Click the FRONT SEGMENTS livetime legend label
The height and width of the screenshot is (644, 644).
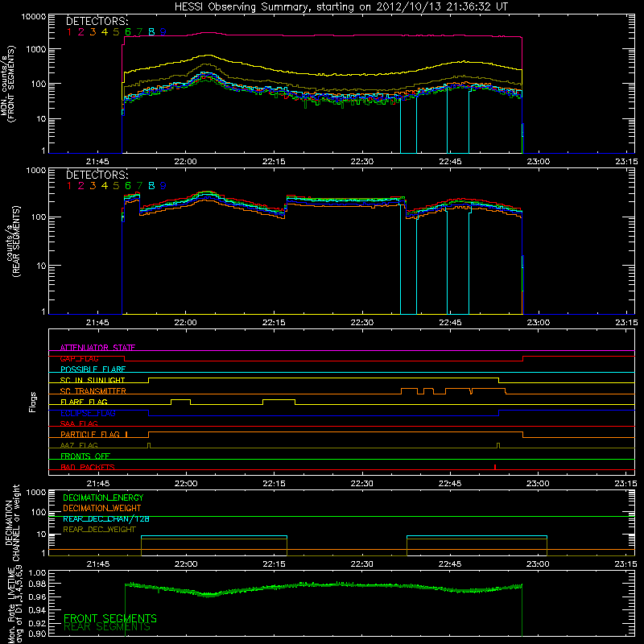(x=110, y=618)
